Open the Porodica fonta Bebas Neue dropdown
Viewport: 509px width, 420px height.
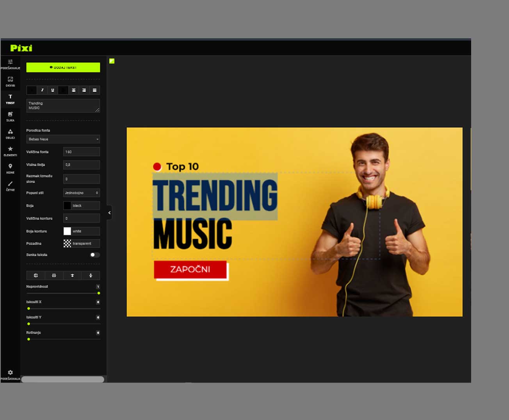pyautogui.click(x=63, y=139)
